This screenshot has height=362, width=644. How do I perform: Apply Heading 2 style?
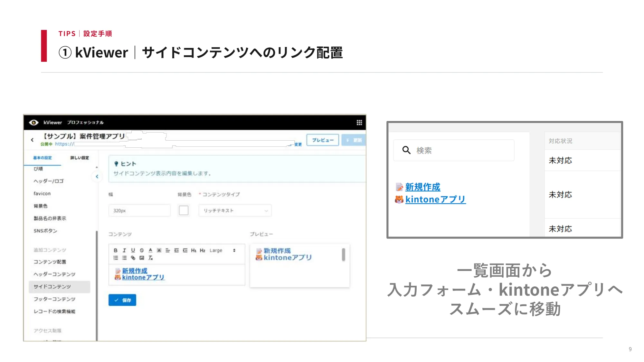pos(203,250)
